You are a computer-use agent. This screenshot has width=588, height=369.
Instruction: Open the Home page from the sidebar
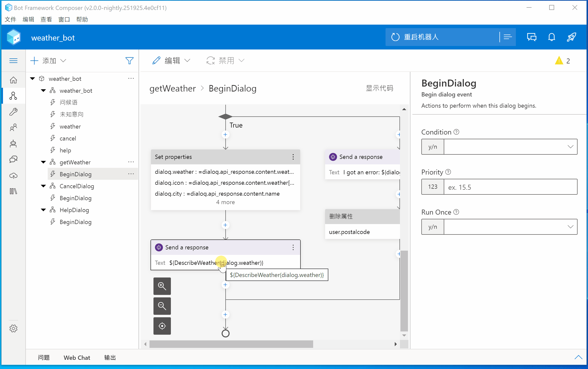pyautogui.click(x=13, y=80)
